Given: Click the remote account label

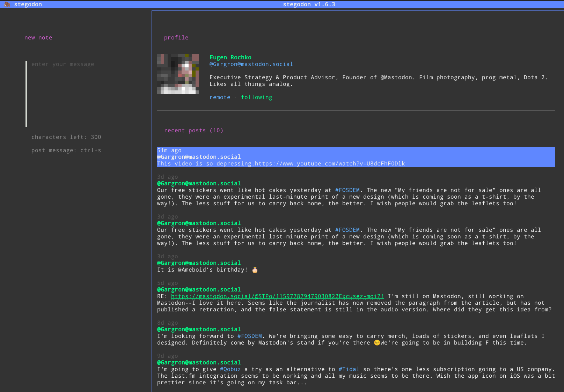Looking at the screenshot, I should [220, 97].
